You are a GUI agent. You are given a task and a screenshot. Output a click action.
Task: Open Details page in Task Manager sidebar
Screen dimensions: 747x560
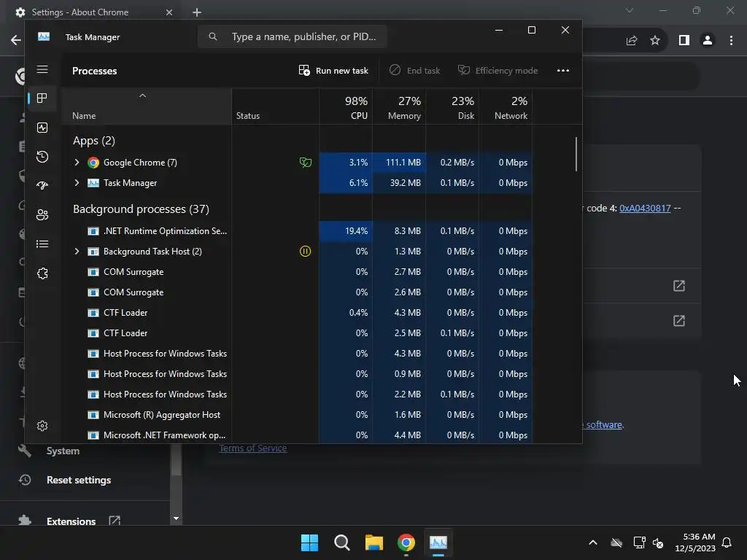point(42,244)
